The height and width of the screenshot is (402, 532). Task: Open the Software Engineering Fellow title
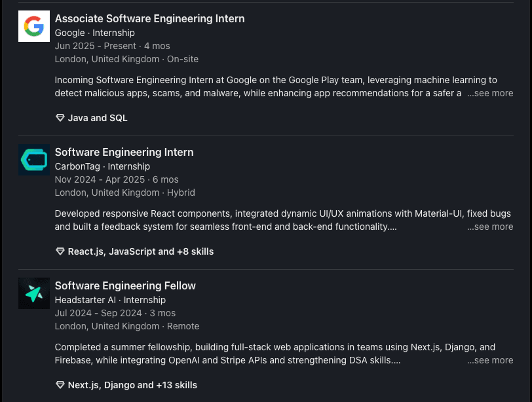click(125, 286)
